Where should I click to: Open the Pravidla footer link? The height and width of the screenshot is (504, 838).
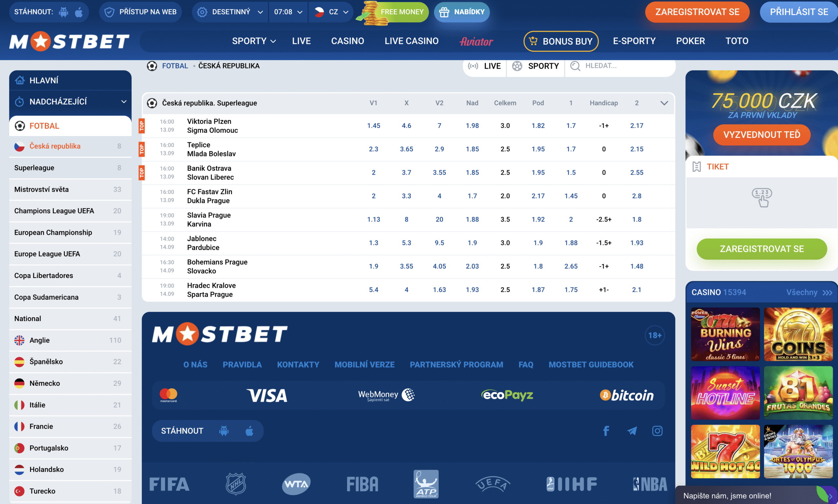(x=242, y=365)
